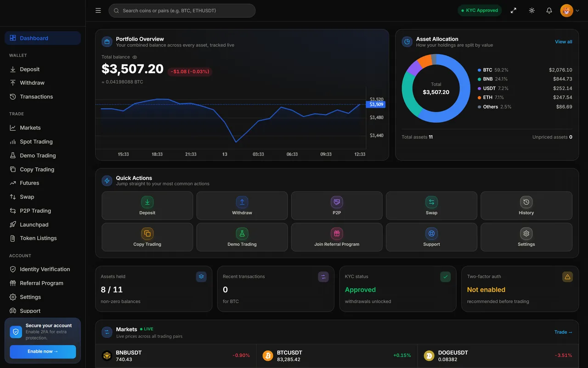The height and width of the screenshot is (368, 588).
Task: Click the Demo Trading sidebar flask icon
Action: 13,155
